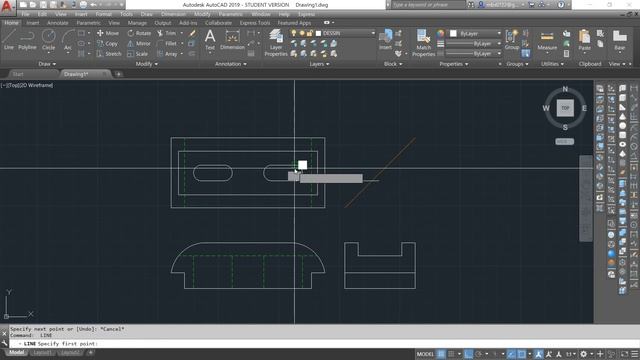Select the Line drawing tool
640x360 pixels.
click(x=9, y=40)
